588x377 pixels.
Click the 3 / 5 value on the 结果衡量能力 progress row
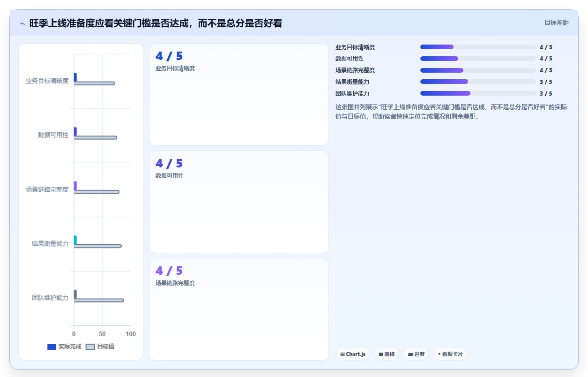pos(546,82)
